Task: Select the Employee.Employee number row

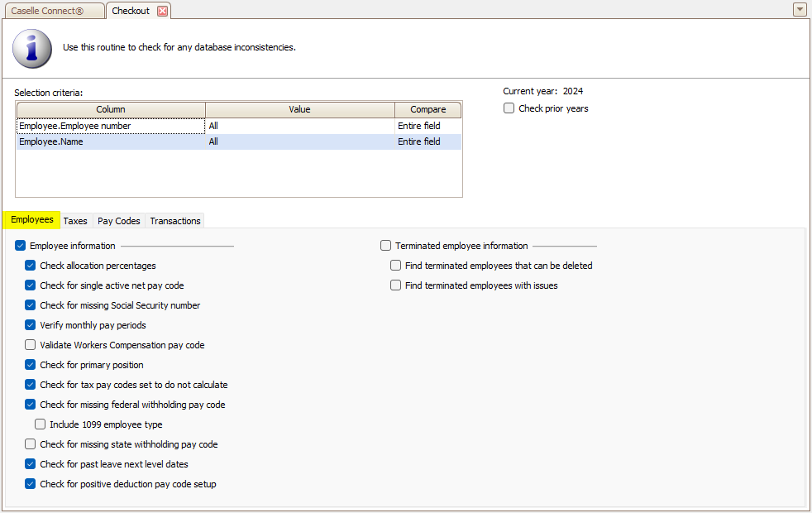Action: 239,126
